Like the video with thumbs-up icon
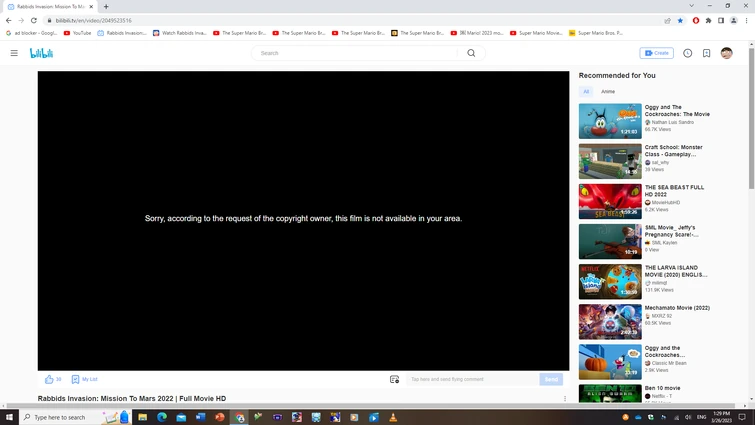The height and width of the screenshot is (425, 755). pyautogui.click(x=49, y=379)
